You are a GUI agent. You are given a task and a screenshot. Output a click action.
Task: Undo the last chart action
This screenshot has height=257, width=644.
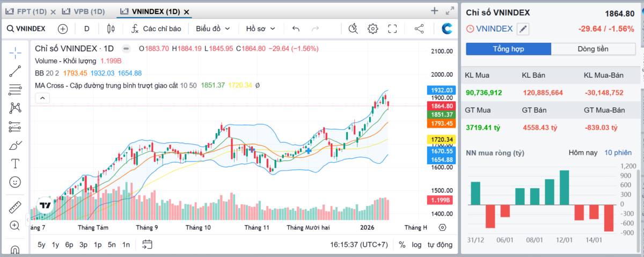click(x=296, y=29)
